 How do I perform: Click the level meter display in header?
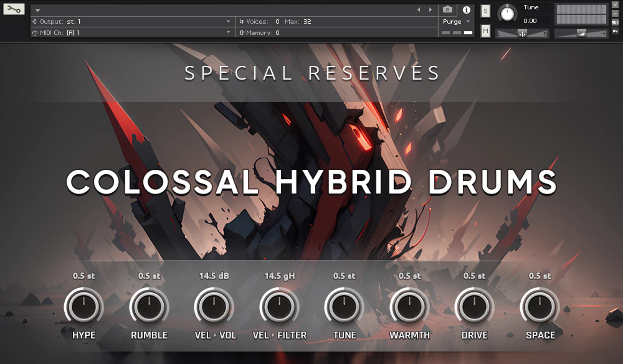click(581, 14)
